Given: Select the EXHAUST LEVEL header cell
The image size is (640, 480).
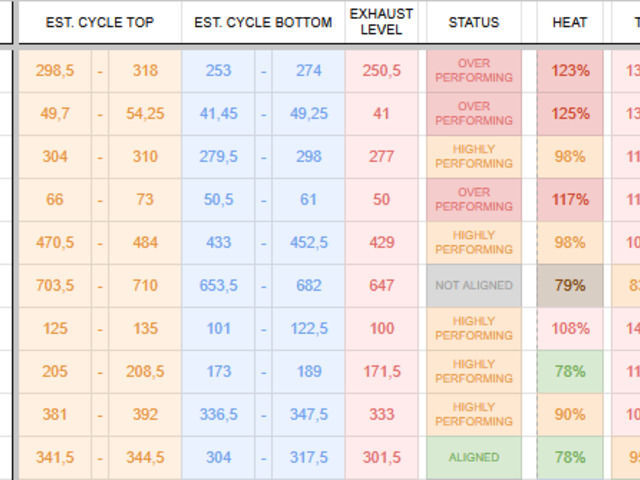Looking at the screenshot, I should tap(381, 22).
